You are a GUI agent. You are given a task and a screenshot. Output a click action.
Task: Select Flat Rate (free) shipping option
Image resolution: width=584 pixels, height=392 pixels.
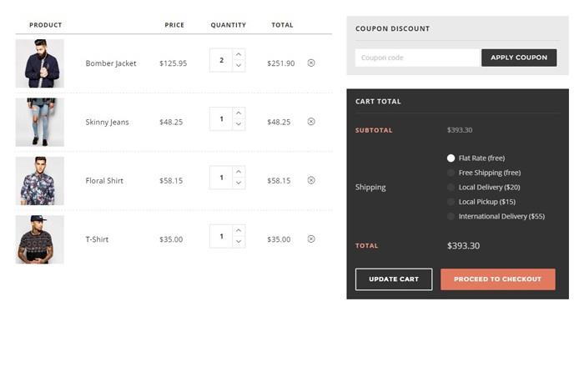tap(451, 158)
